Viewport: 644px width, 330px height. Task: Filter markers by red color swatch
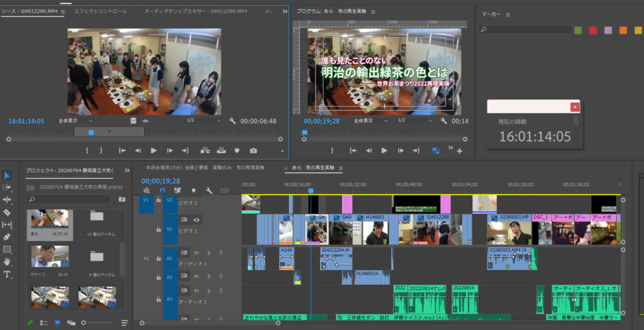[593, 30]
